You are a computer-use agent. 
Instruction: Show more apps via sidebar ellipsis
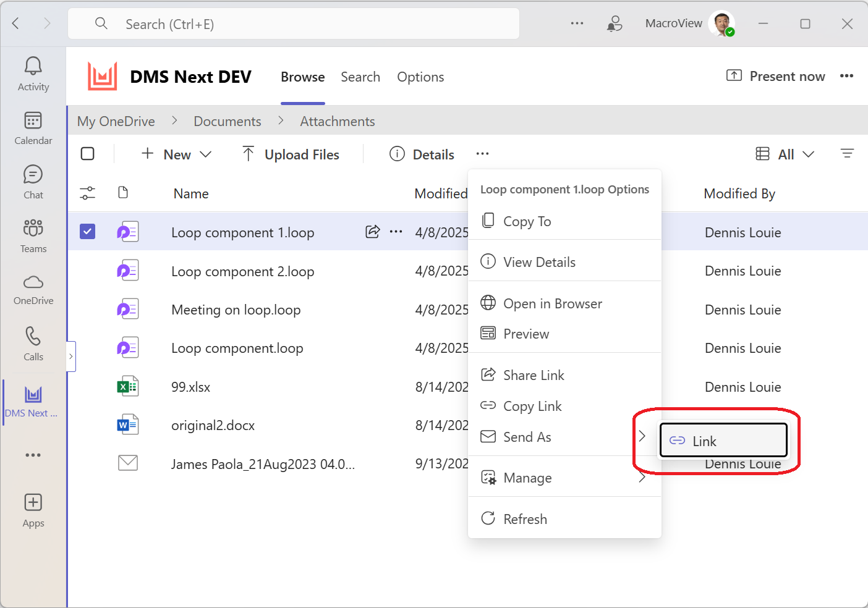pyautogui.click(x=33, y=455)
